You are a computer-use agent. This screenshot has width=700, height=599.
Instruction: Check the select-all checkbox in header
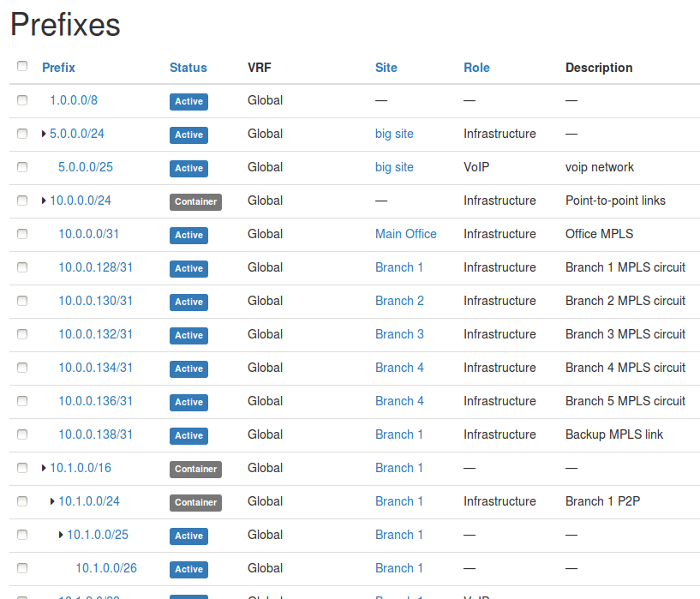click(22, 67)
